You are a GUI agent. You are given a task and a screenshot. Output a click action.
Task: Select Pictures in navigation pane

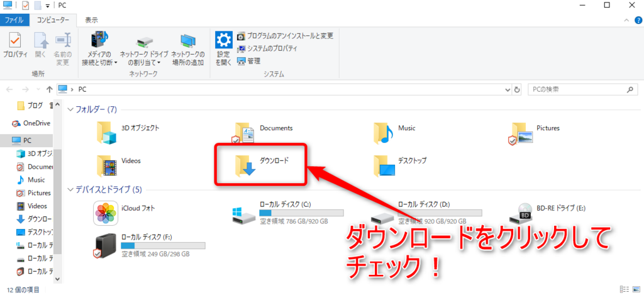coord(34,193)
